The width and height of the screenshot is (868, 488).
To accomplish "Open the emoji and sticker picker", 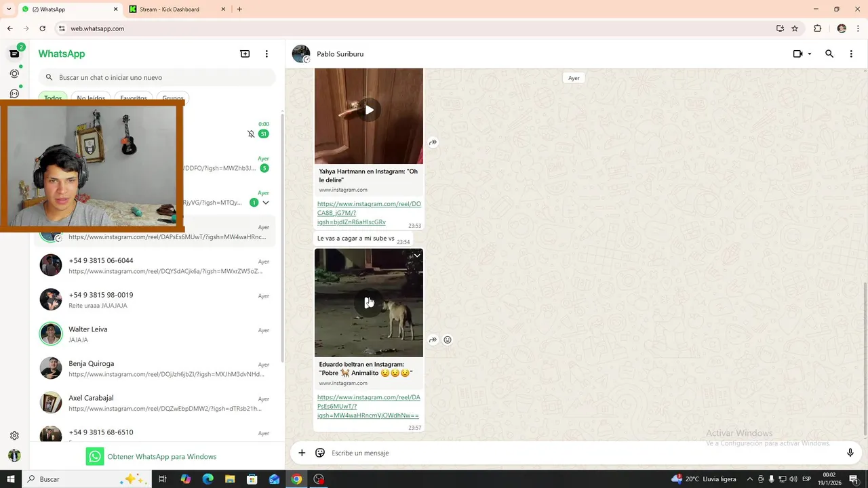I will tap(320, 453).
